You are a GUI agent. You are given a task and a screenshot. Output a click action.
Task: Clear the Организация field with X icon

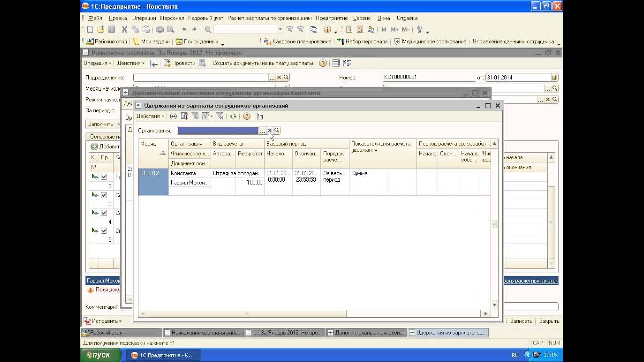[270, 131]
